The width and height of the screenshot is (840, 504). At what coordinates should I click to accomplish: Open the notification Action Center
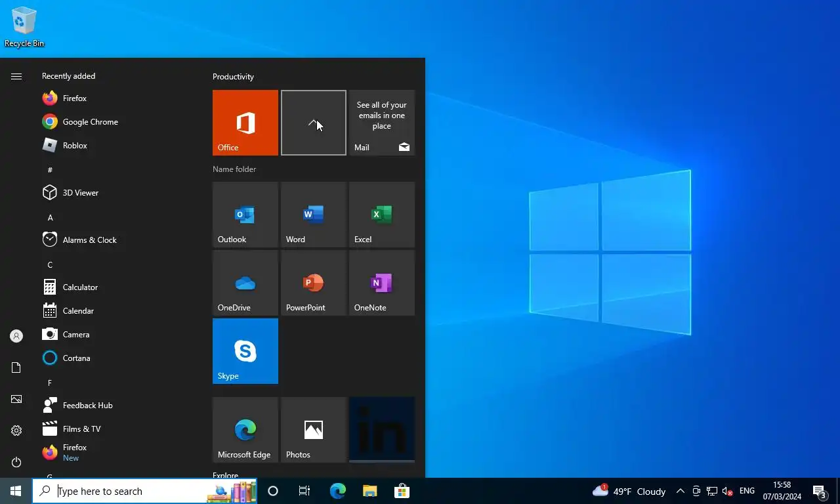pyautogui.click(x=820, y=491)
